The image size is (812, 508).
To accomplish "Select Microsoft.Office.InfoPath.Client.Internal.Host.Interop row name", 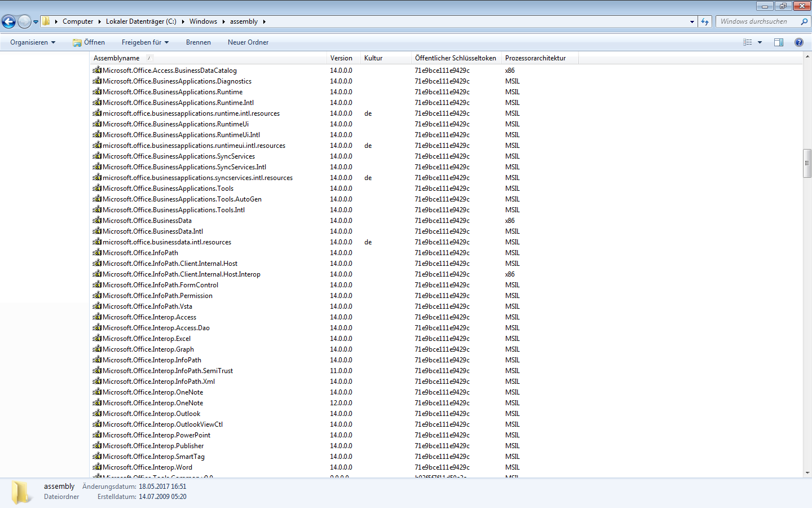I will pos(182,274).
